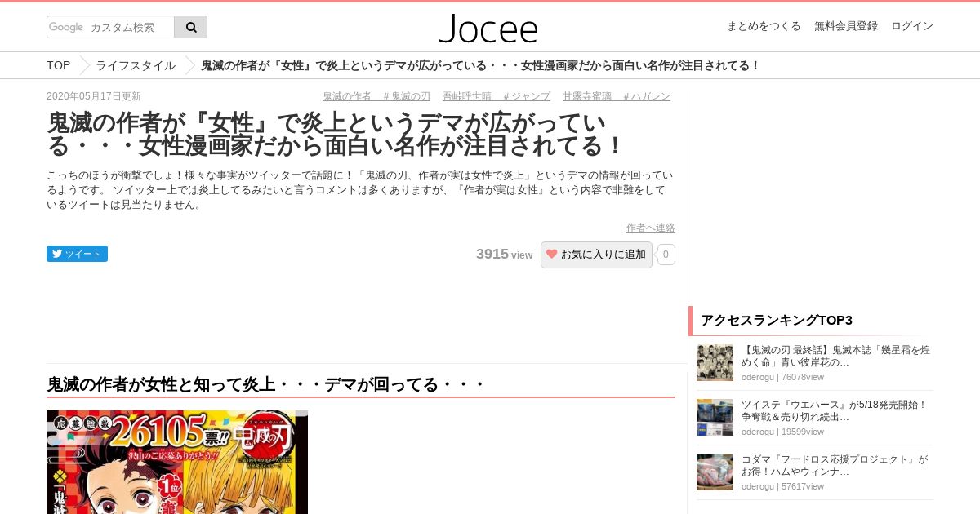Click author oderogu on 19599view item
This screenshot has height=514, width=980.
758,432
